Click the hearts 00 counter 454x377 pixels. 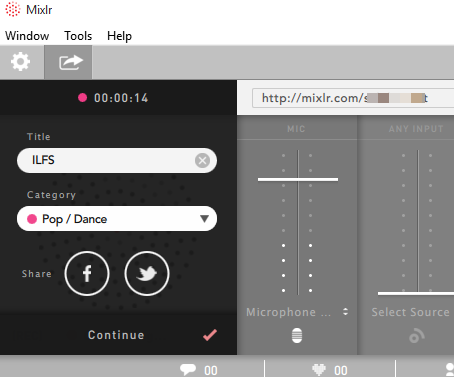[341, 371]
